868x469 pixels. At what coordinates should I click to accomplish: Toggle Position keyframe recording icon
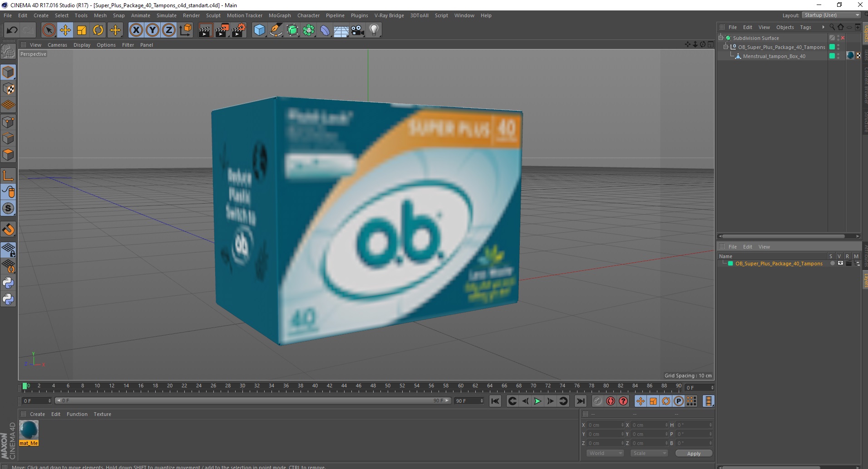click(x=641, y=401)
